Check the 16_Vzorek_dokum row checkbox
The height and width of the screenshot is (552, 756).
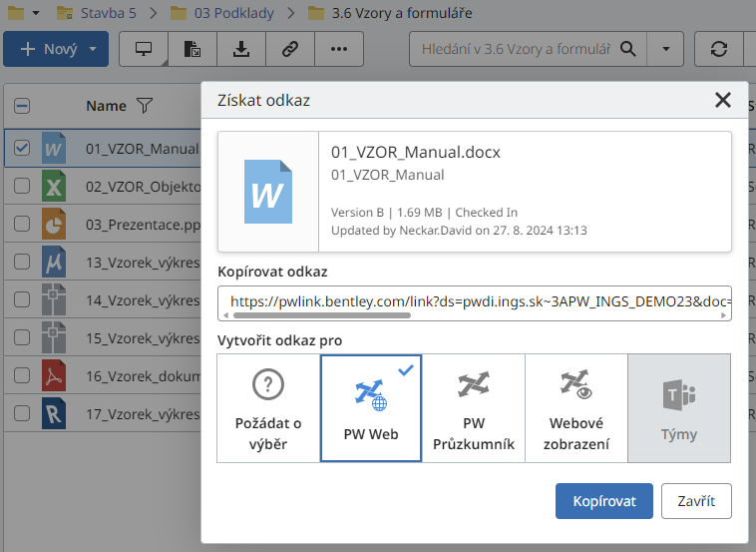click(22, 375)
